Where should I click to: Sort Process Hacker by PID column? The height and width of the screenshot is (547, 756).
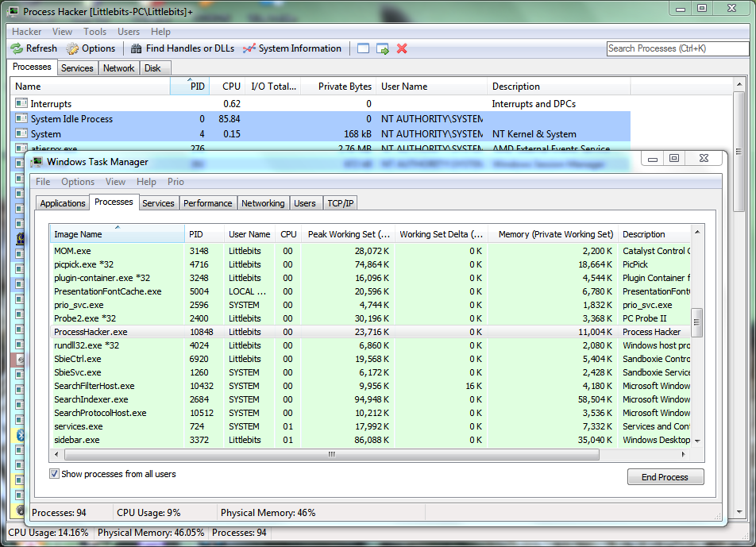[x=190, y=87]
